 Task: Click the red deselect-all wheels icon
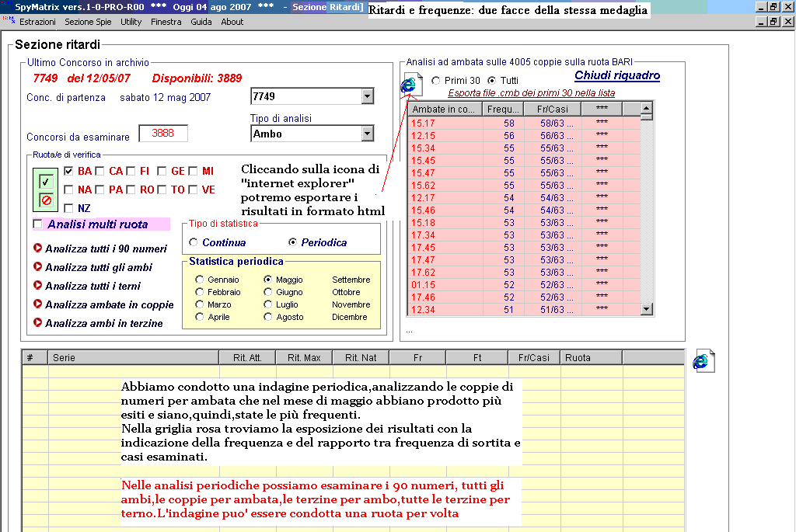[x=46, y=200]
